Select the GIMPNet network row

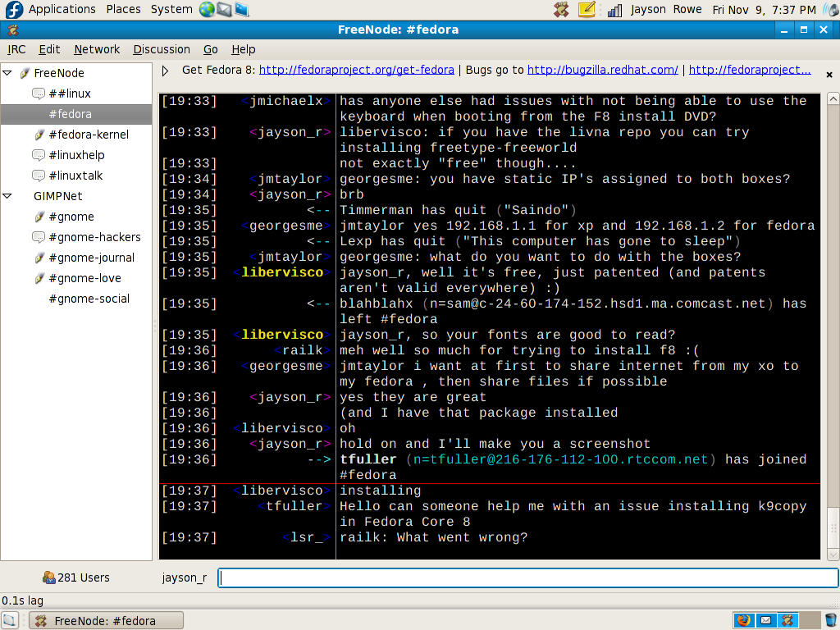(x=76, y=196)
